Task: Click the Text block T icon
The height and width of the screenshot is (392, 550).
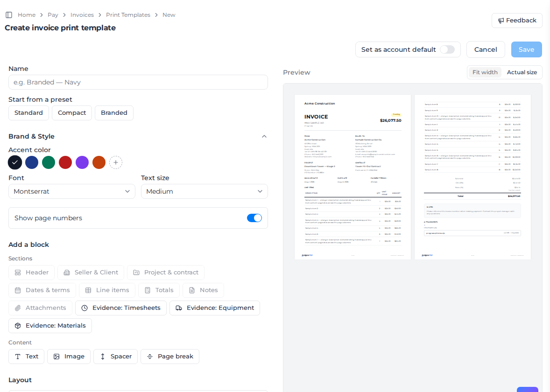Action: [18, 357]
